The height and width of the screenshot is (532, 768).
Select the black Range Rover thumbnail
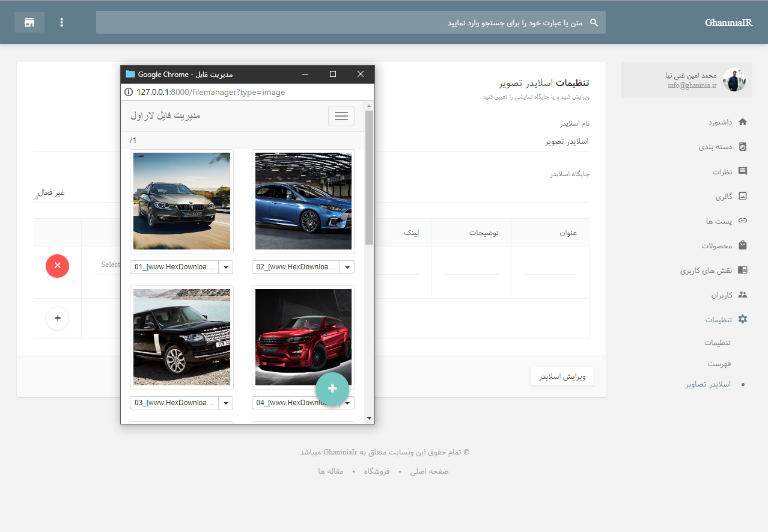coord(181,337)
